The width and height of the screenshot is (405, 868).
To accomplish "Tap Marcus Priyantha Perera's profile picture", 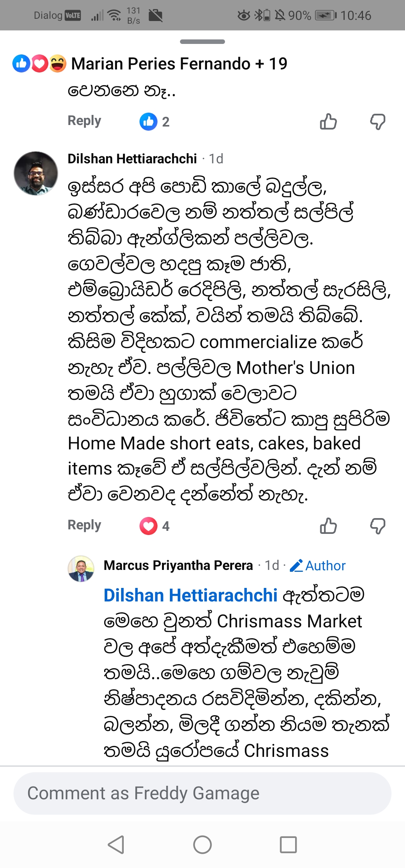I will (81, 569).
